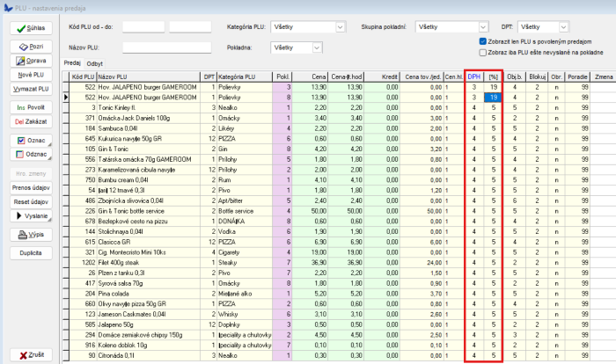616x364 pixels.
Task: Click the Názov PLU column header
Action: pyautogui.click(x=148, y=76)
